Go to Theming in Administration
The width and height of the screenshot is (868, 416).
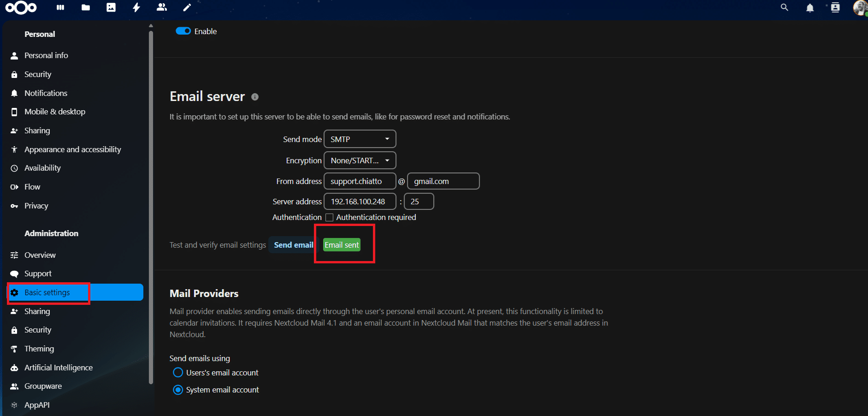[x=39, y=349]
